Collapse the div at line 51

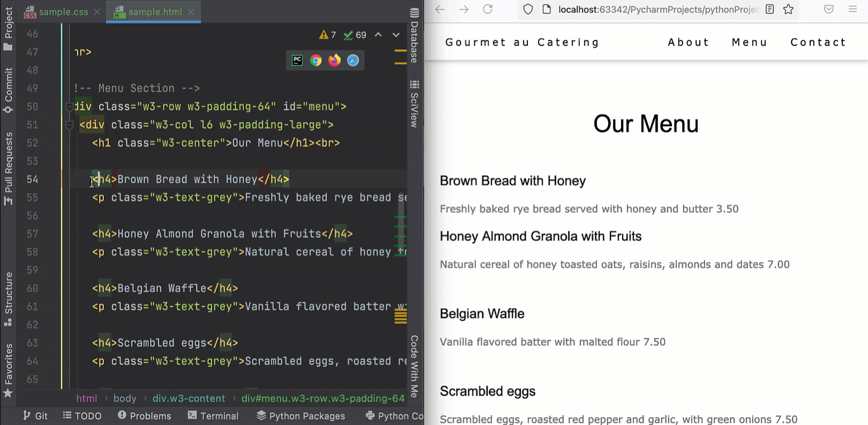click(x=69, y=125)
